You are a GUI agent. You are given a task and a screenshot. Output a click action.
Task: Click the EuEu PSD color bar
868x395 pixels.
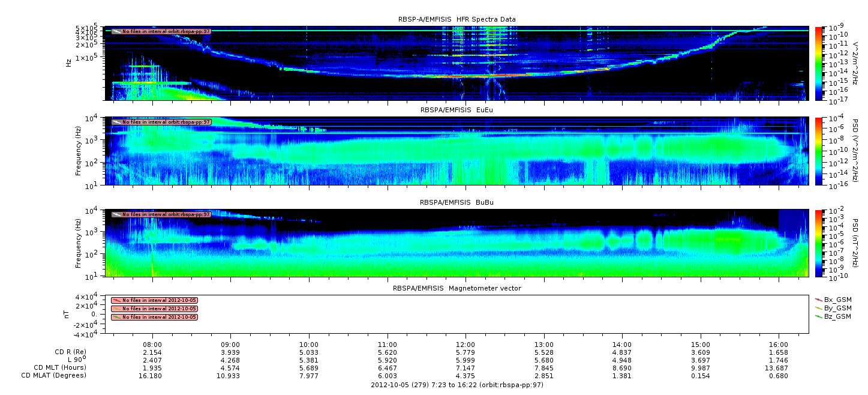coord(819,151)
